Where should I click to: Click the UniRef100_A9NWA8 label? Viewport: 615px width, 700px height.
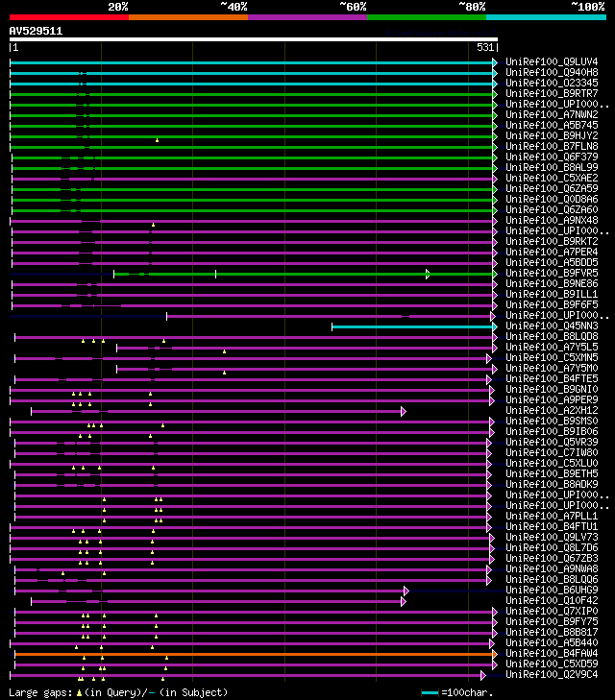(552, 569)
